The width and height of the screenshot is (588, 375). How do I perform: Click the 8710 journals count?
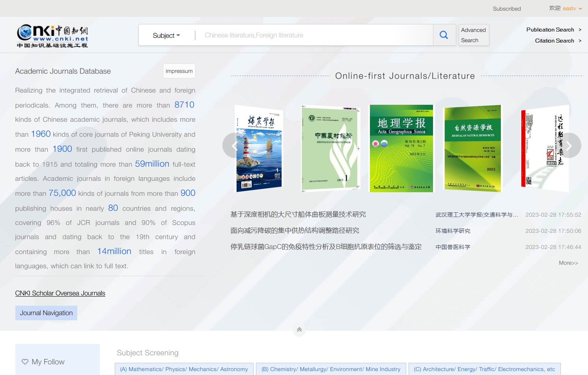184,105
